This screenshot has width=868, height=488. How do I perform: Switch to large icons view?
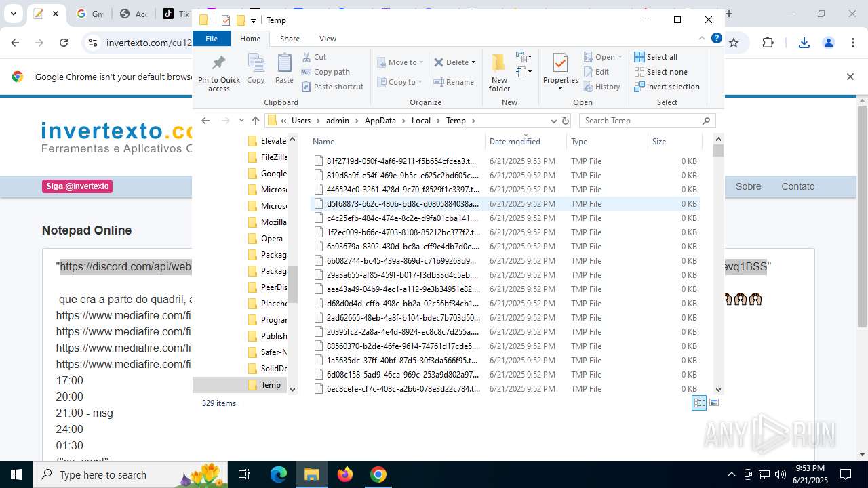[713, 403]
